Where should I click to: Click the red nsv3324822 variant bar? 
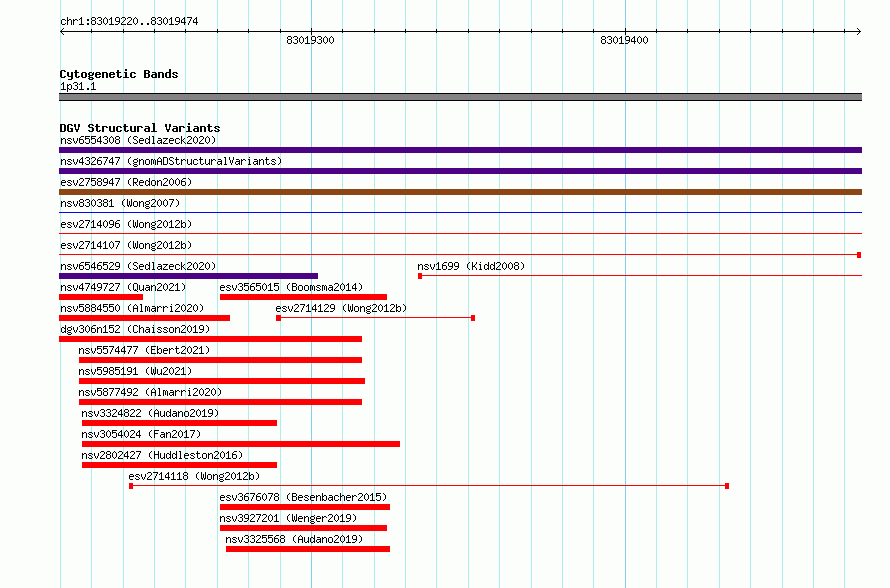179,423
